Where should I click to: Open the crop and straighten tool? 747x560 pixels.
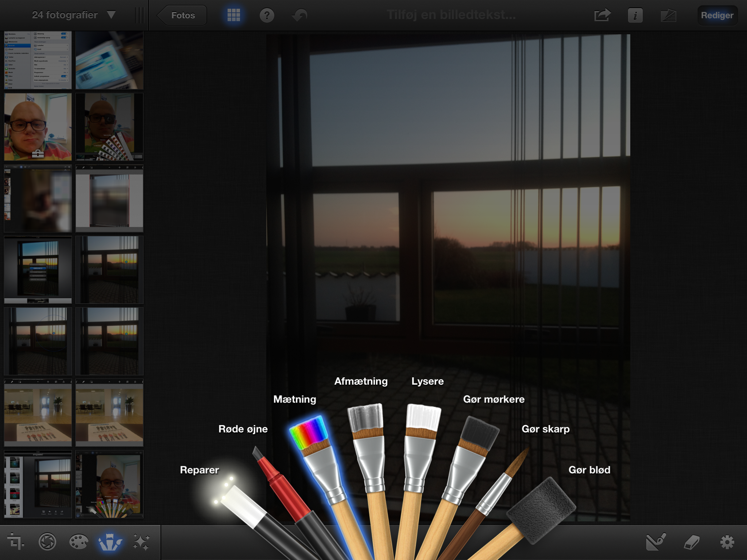15,541
